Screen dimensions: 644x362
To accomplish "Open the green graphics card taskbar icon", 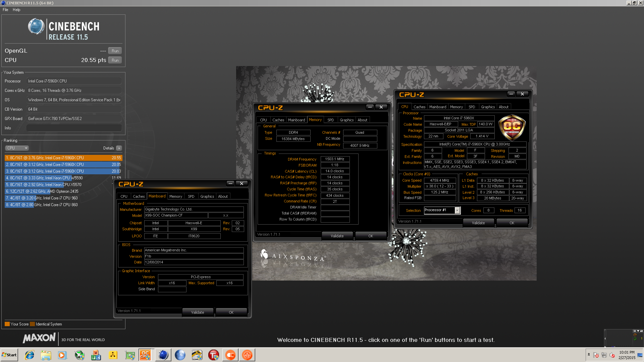I will click(x=130, y=355).
